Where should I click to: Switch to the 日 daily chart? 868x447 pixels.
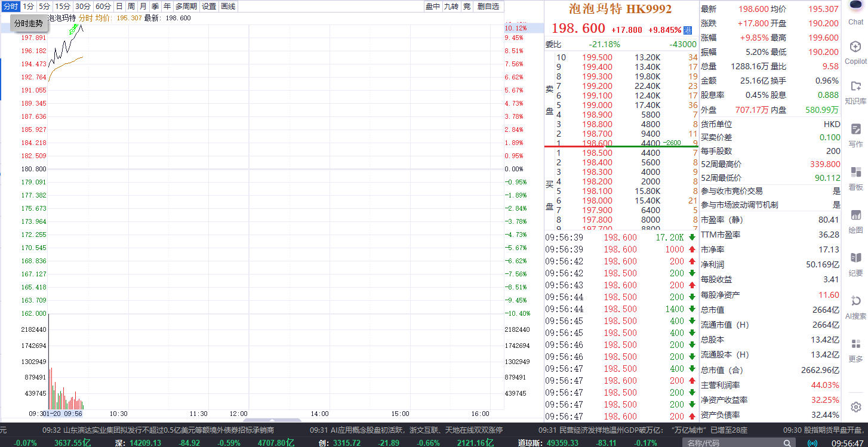coord(119,6)
